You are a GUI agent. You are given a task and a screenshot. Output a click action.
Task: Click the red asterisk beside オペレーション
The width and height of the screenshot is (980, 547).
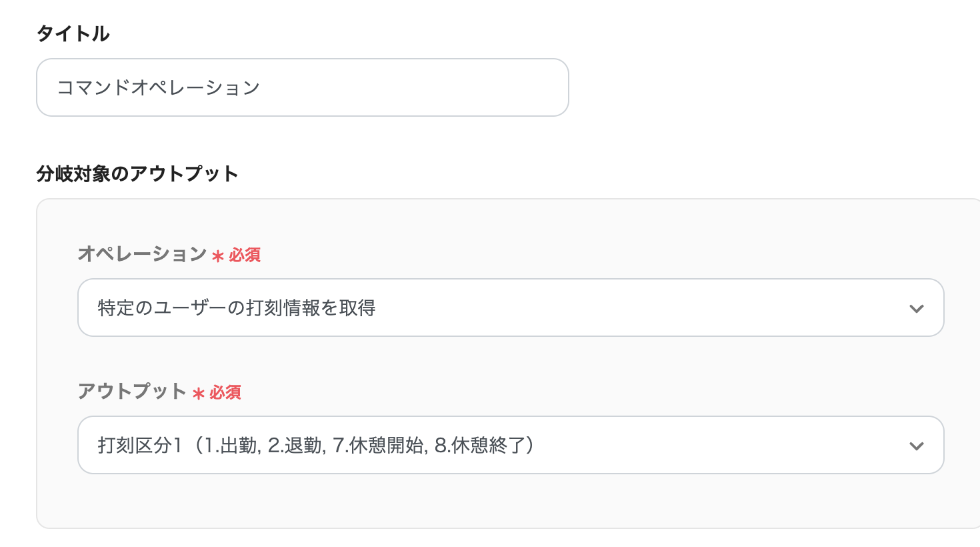pyautogui.click(x=218, y=256)
